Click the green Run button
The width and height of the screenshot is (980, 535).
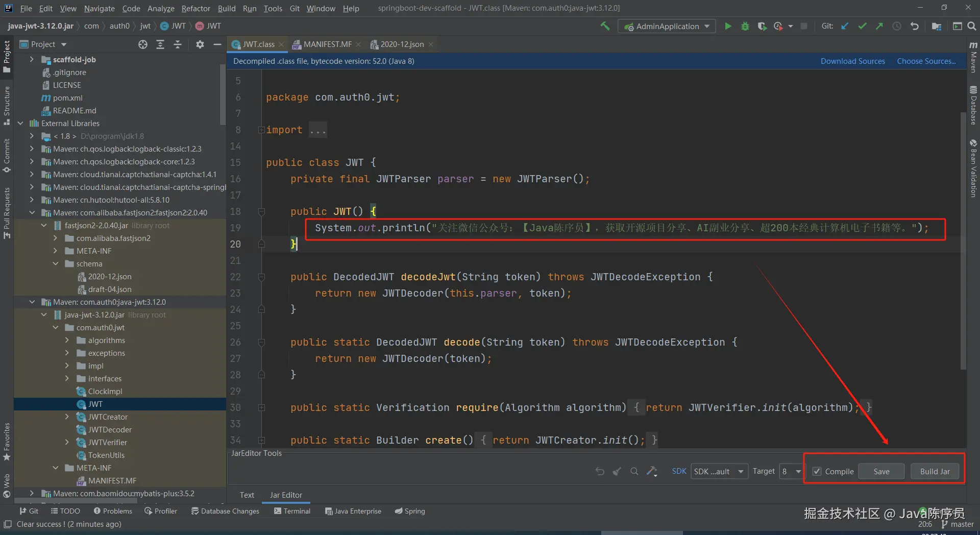[x=728, y=26]
